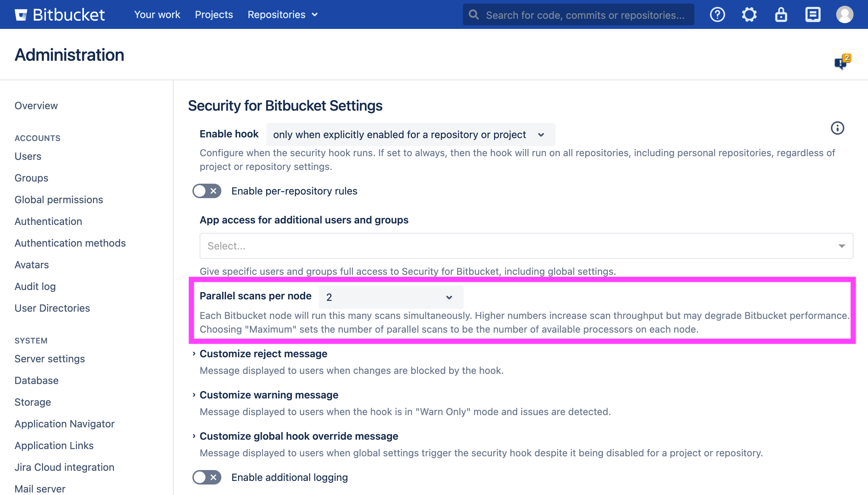Open the inbox icon in header
Image resolution: width=868 pixels, height=495 pixels.
pyautogui.click(x=813, y=15)
